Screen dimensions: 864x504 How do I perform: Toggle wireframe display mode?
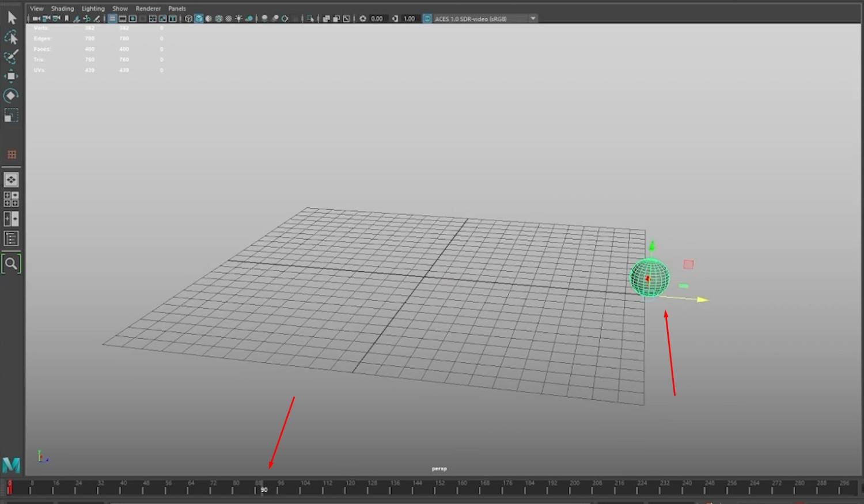(188, 18)
